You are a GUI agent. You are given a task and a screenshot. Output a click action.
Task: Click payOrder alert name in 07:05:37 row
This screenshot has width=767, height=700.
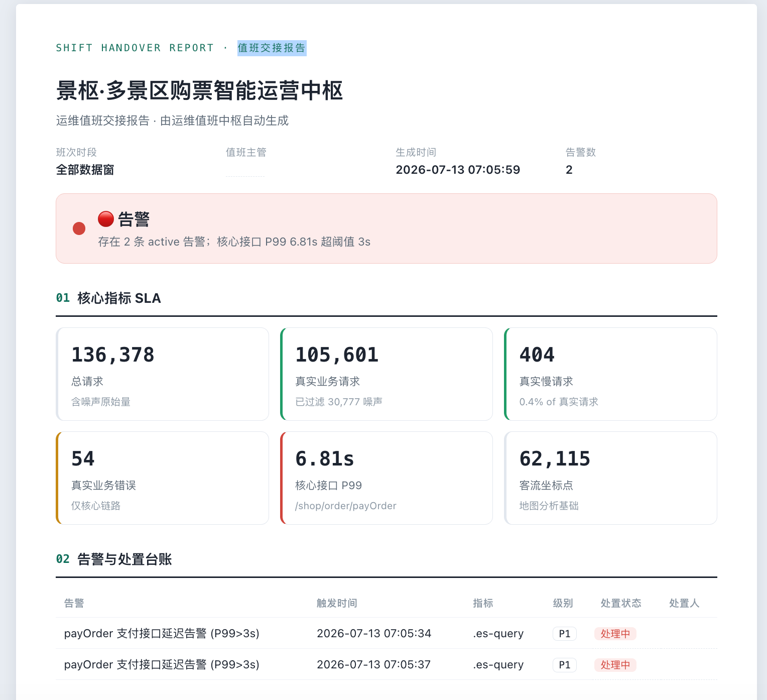click(162, 665)
